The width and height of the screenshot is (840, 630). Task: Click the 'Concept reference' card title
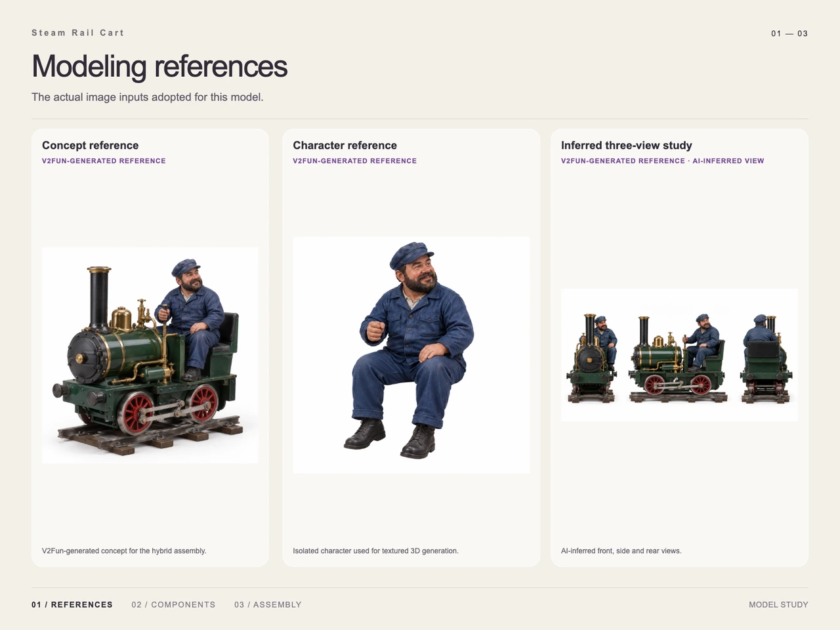coord(91,146)
